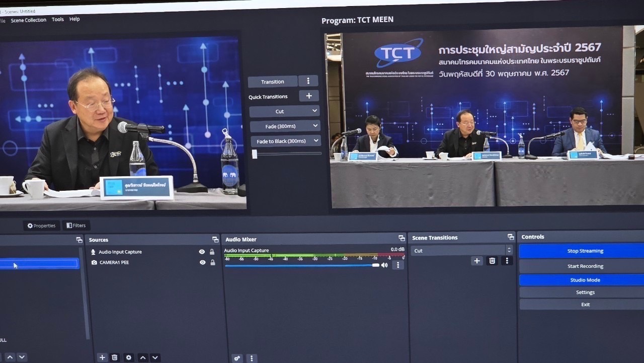The width and height of the screenshot is (644, 363).
Task: Undock the Scene Transitions panel
Action: (x=511, y=237)
